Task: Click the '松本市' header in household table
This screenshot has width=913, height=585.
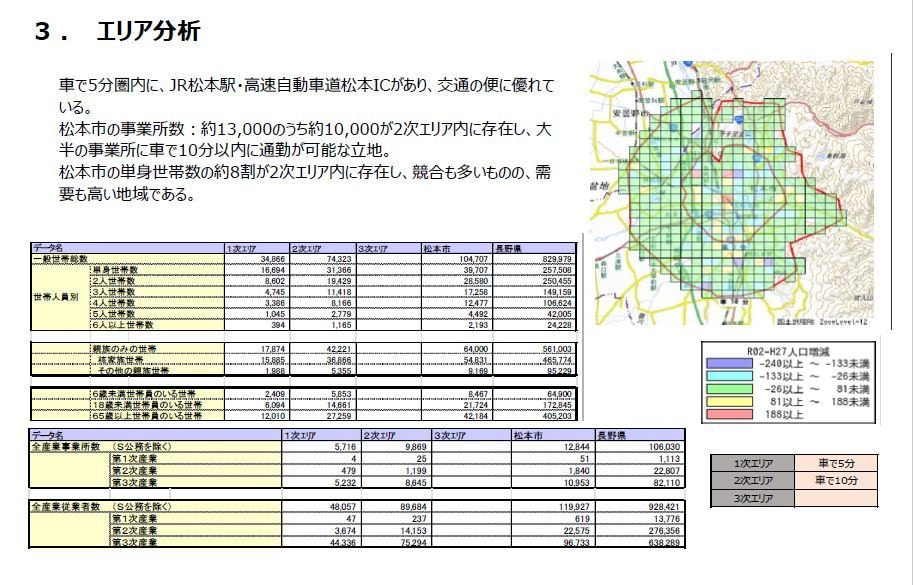Action: point(437,249)
